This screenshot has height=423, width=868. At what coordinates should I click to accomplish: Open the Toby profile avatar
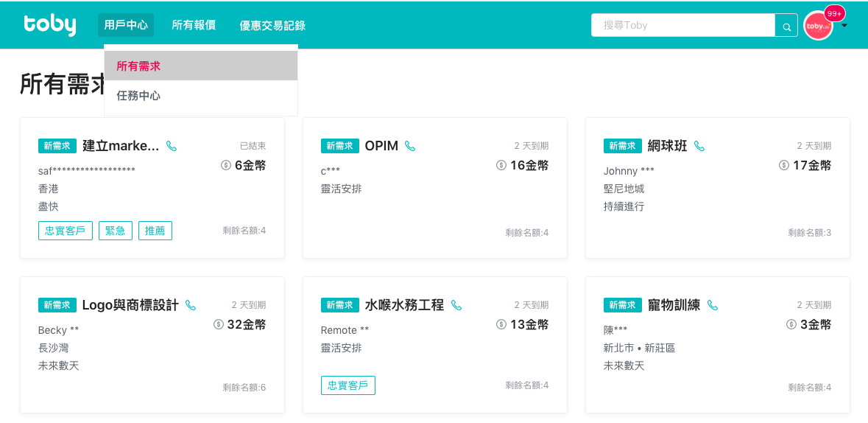click(x=818, y=26)
